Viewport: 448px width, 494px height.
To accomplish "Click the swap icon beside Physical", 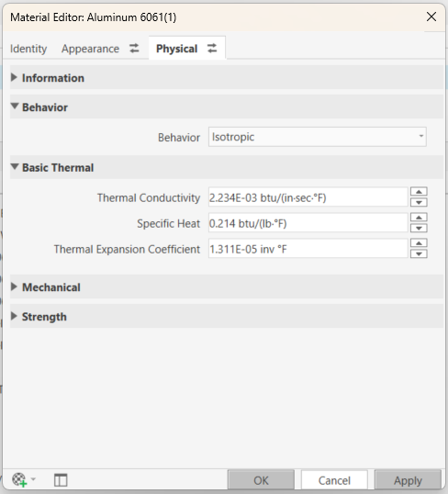I will tap(212, 49).
